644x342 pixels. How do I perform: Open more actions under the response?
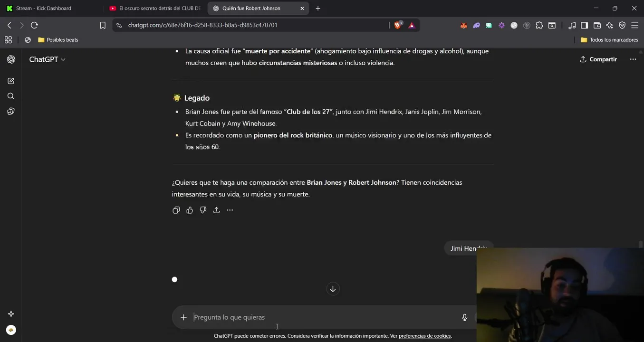point(230,210)
